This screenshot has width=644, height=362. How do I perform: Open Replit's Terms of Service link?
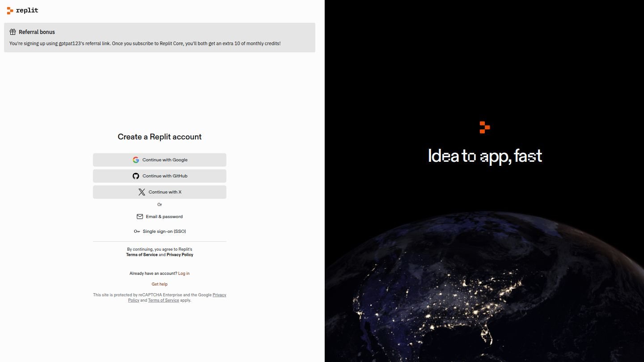[x=142, y=255]
